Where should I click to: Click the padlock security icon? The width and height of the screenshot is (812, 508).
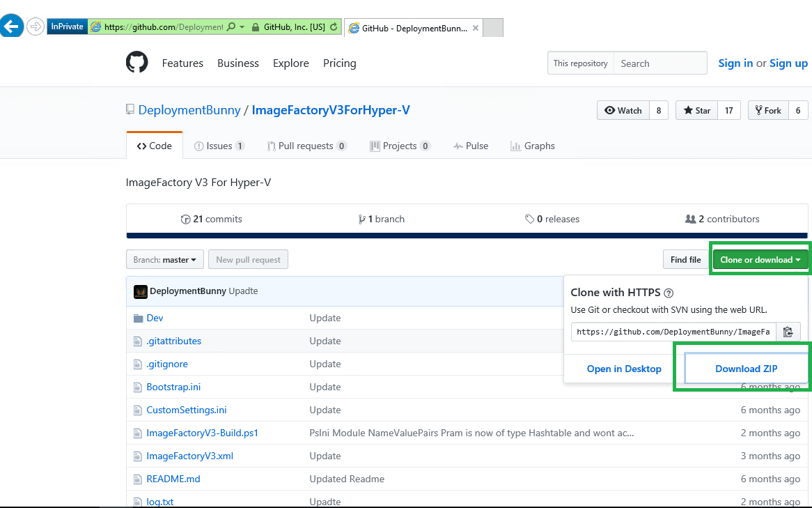pos(256,27)
